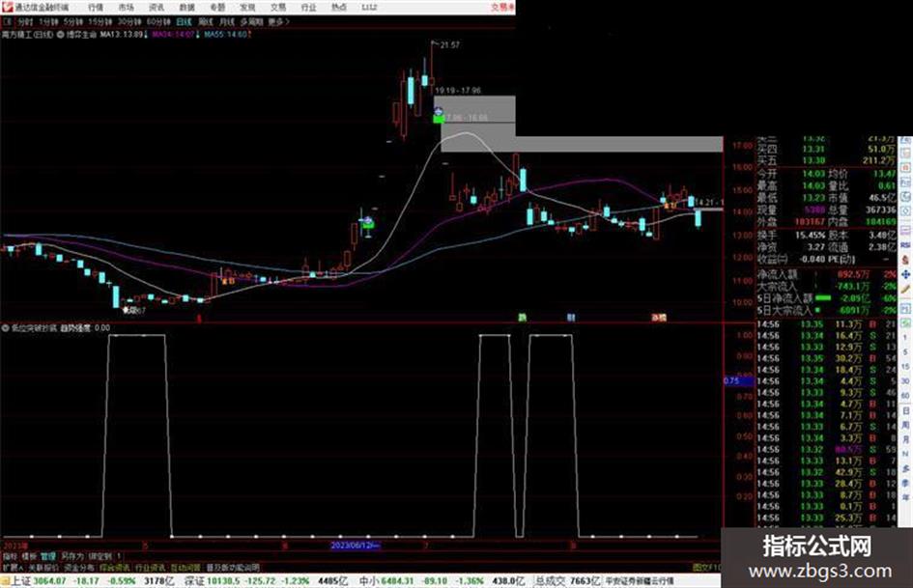Click the 日 period button in right sidebar
The image size is (913, 588).
(x=905, y=410)
